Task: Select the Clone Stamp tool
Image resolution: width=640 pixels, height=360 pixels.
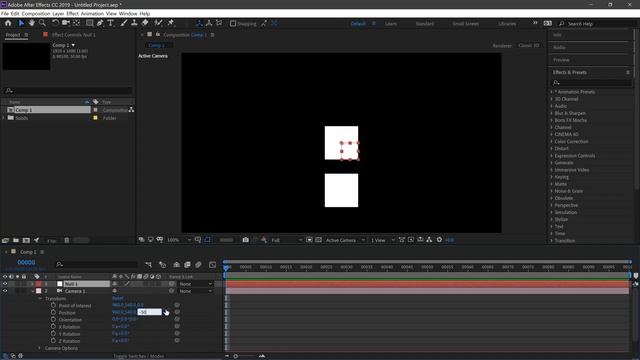Action: pos(134,23)
